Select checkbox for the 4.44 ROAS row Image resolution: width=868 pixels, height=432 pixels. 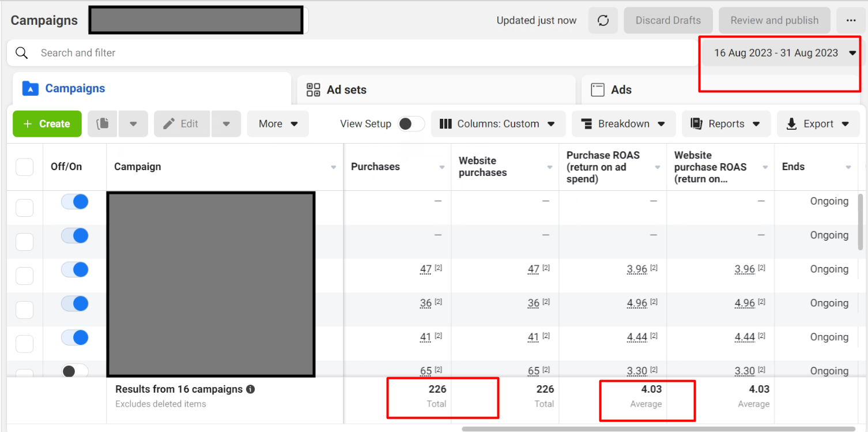24,344
